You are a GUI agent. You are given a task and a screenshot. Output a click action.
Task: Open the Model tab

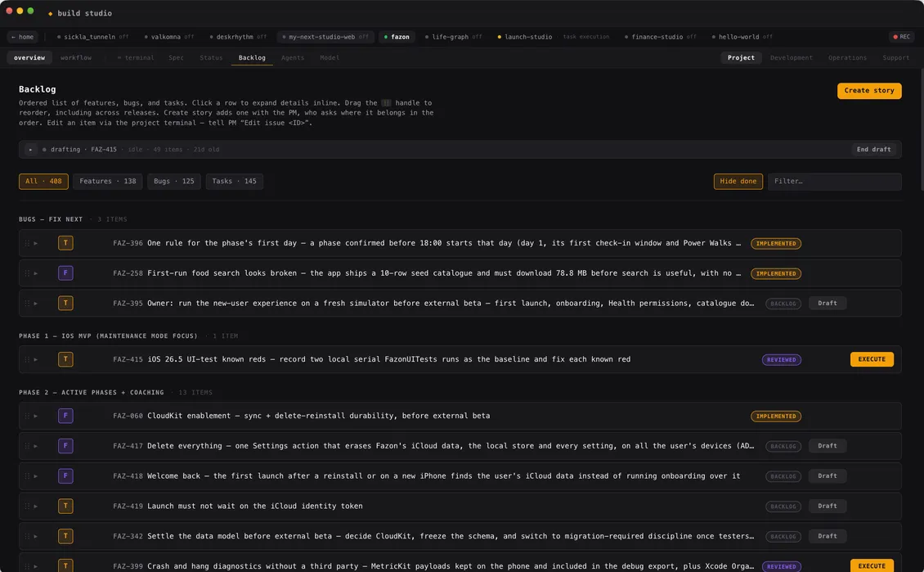[x=330, y=58]
